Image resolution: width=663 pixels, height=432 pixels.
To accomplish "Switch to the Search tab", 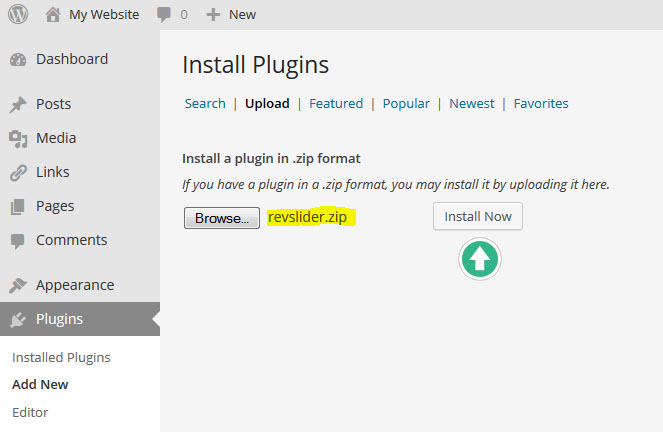I will tap(205, 103).
